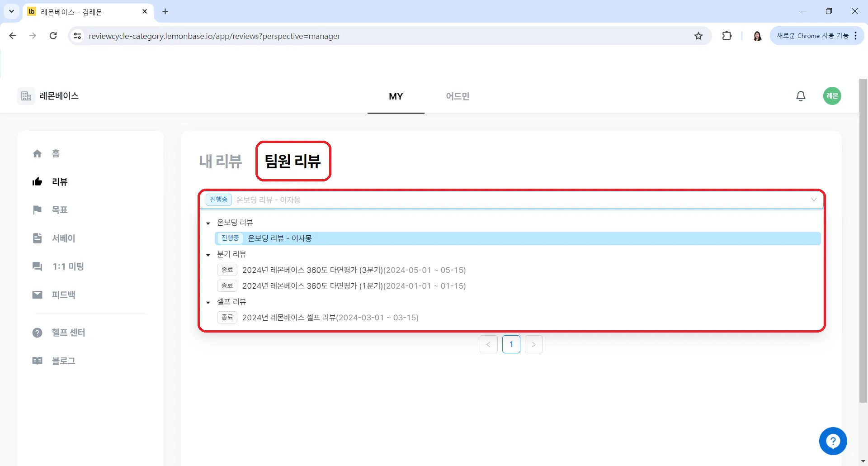Click the 서베이 document icon
Image resolution: width=868 pixels, height=466 pixels.
point(37,238)
